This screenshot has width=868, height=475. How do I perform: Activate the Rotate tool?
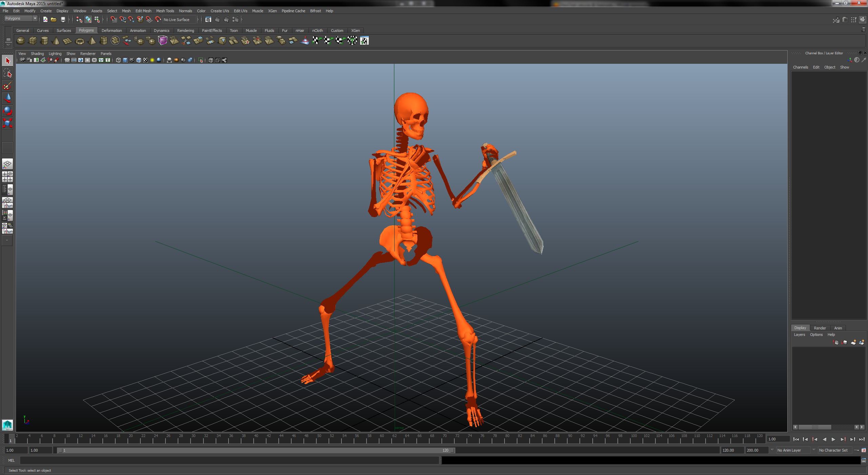(x=7, y=111)
